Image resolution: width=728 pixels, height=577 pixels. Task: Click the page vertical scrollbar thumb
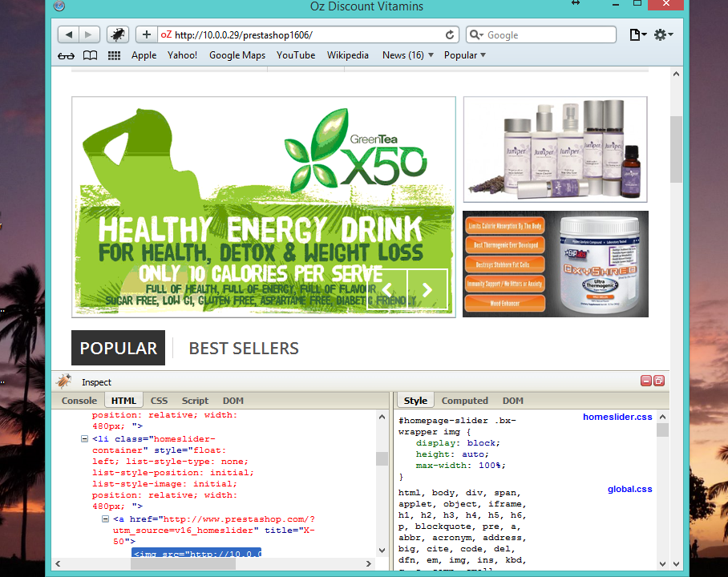click(676, 148)
